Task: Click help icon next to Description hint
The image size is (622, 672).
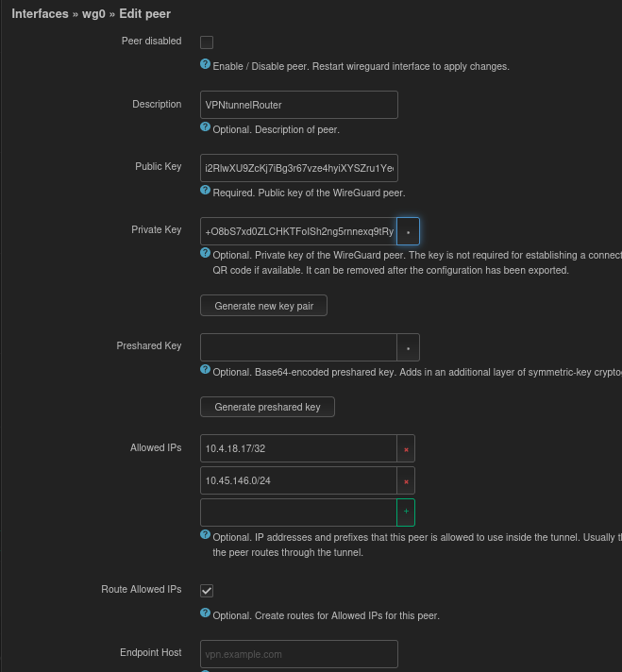Action: [x=206, y=127]
